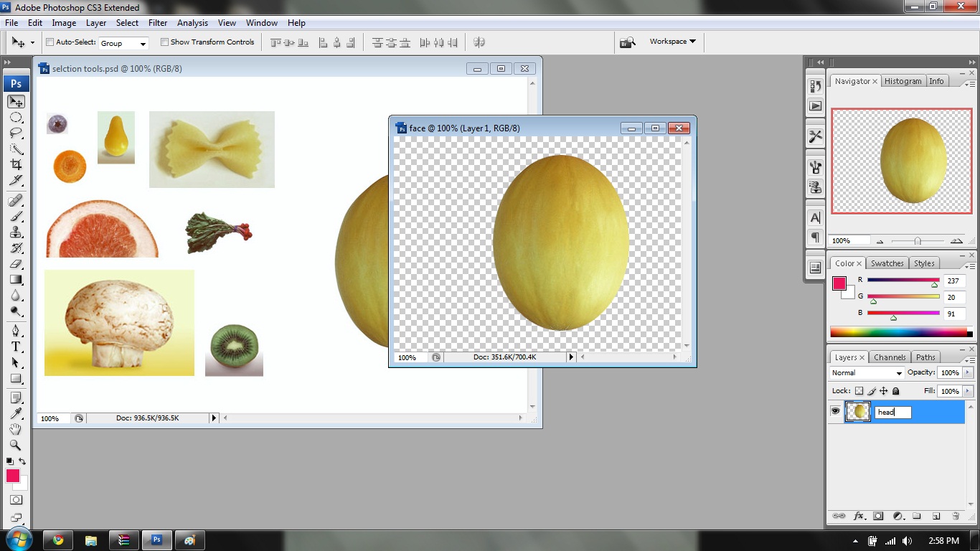Viewport: 980px width, 551px height.
Task: Select the Slice tool
Action: (16, 181)
